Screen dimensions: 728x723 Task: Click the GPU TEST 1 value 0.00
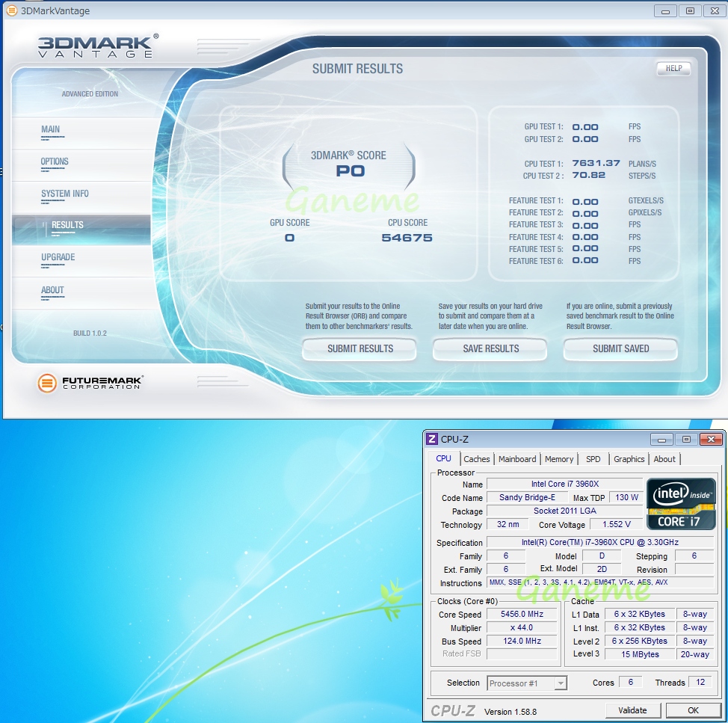pos(585,127)
